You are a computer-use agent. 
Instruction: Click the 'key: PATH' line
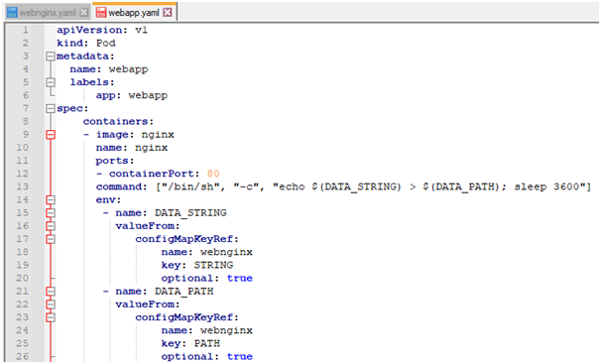(190, 344)
